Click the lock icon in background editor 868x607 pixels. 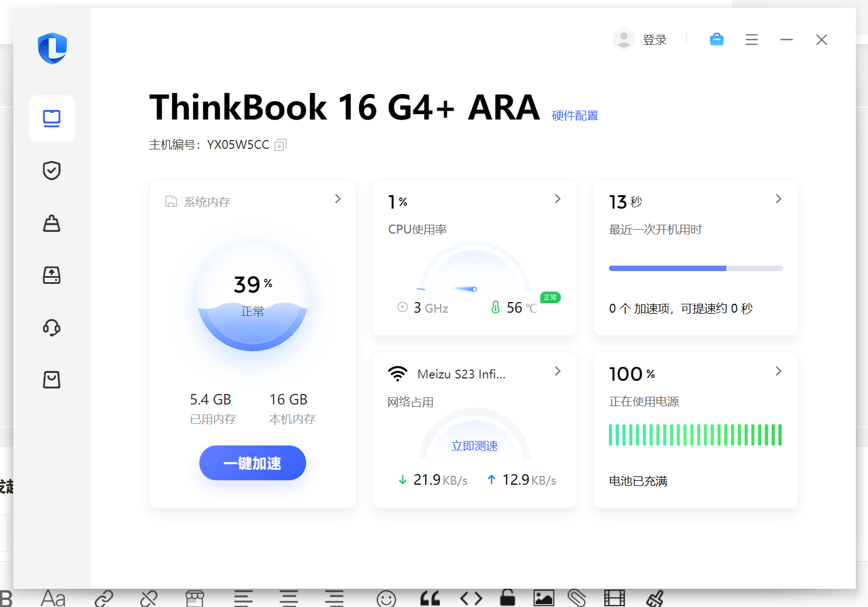[508, 598]
